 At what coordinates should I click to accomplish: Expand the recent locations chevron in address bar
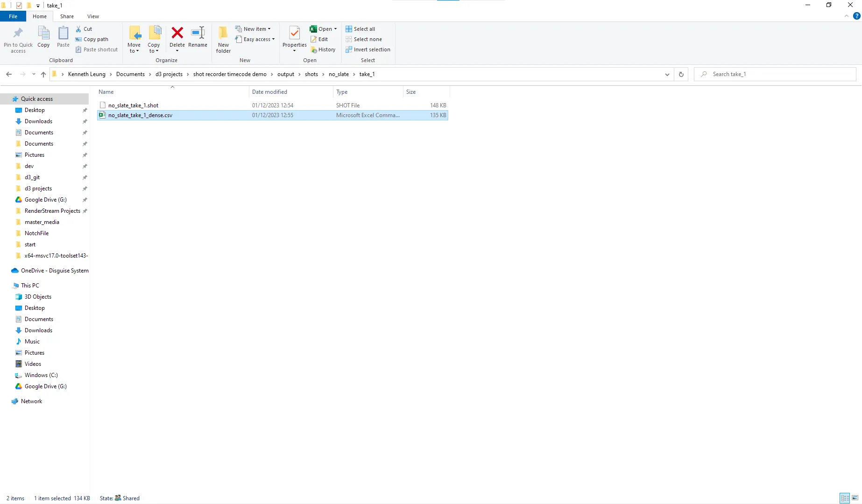33,74
